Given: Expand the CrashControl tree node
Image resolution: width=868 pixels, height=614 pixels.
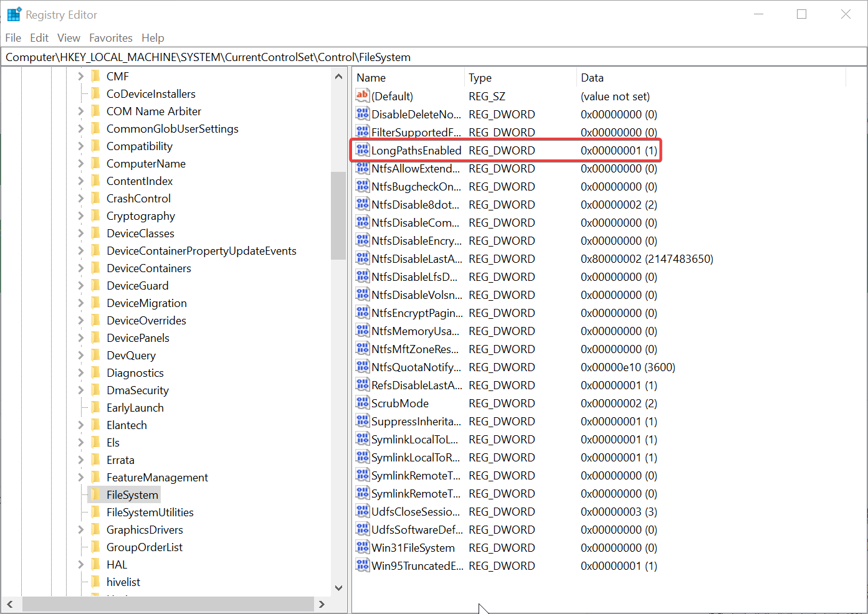Looking at the screenshot, I should point(80,199).
